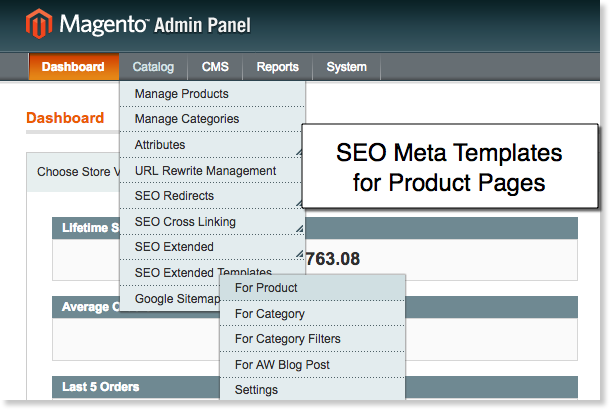610x410 pixels.
Task: Select Manage Products
Action: 212,94
